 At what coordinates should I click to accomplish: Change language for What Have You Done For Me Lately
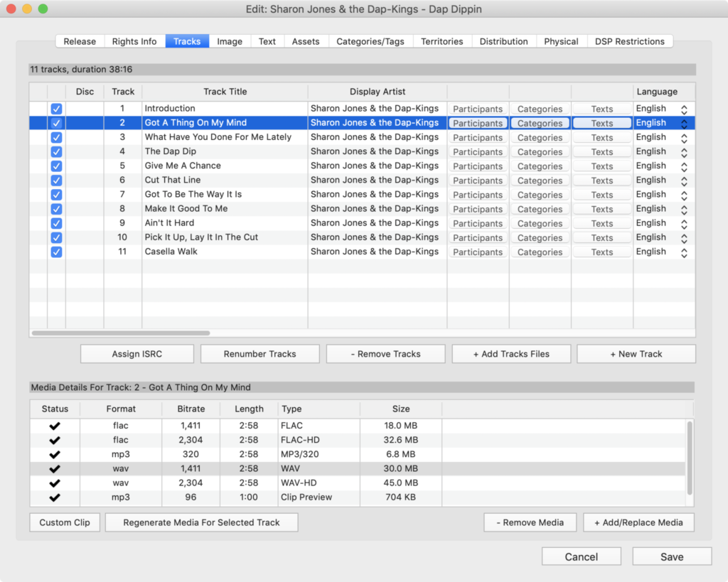tap(684, 138)
